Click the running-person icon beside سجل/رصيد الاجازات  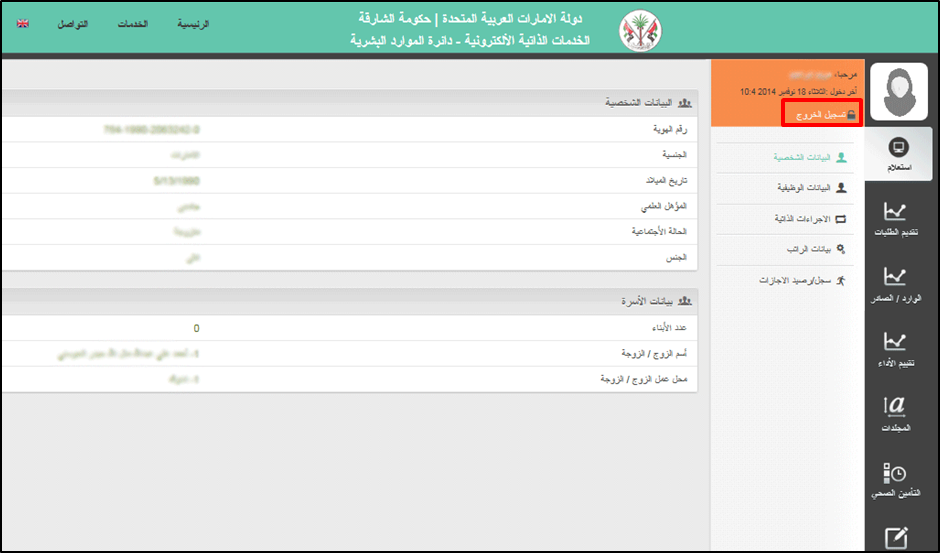[x=840, y=280]
